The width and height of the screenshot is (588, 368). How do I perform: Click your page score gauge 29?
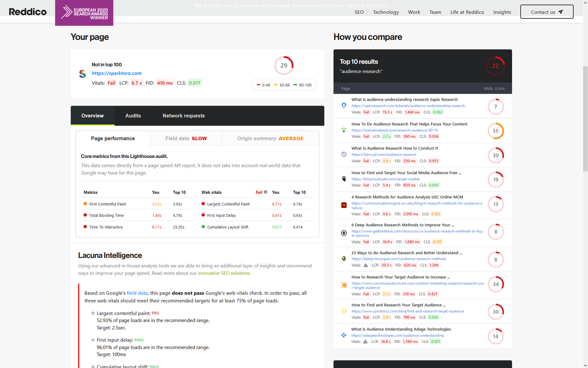[284, 65]
